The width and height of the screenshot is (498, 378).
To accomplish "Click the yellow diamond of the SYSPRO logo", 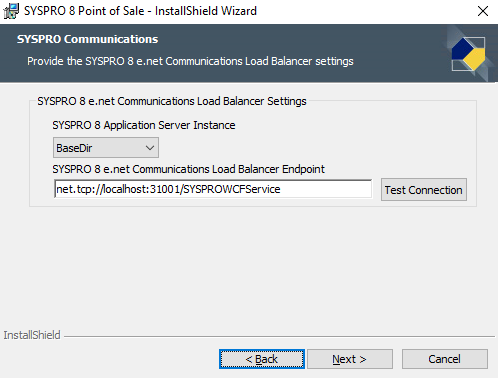I will [x=474, y=59].
